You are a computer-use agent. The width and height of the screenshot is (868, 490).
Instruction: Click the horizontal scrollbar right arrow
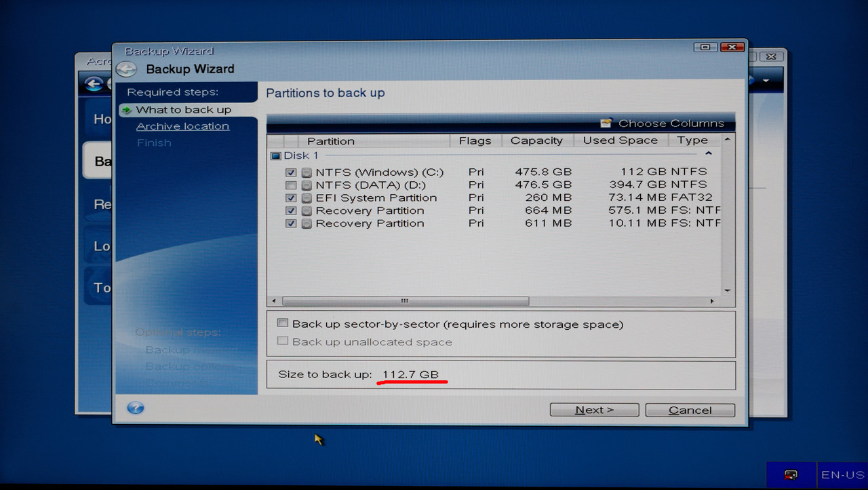(712, 301)
